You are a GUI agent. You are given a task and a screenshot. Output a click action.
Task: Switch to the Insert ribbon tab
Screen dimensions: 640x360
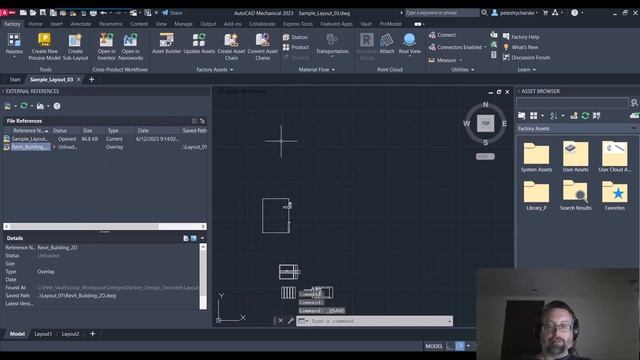coord(56,24)
